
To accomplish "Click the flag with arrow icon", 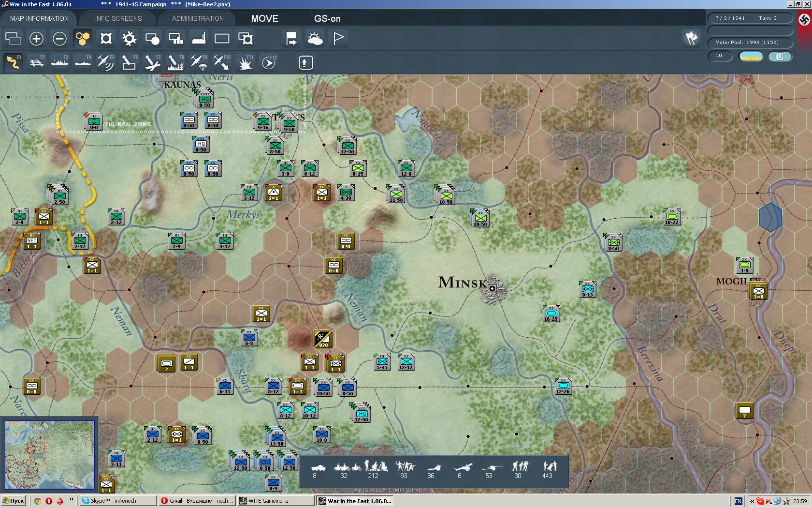I will click(291, 38).
